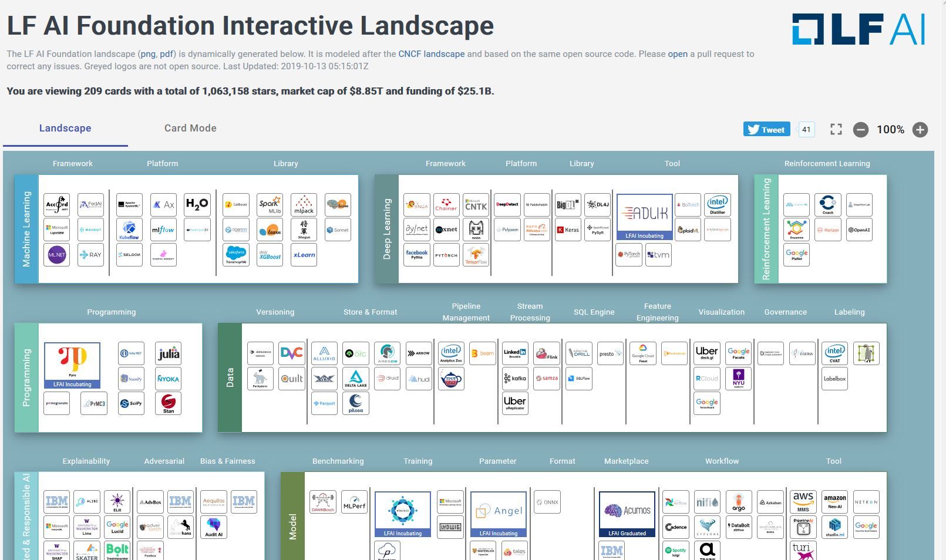Zoom in with the plus button
The width and height of the screenshot is (946, 560).
point(920,130)
